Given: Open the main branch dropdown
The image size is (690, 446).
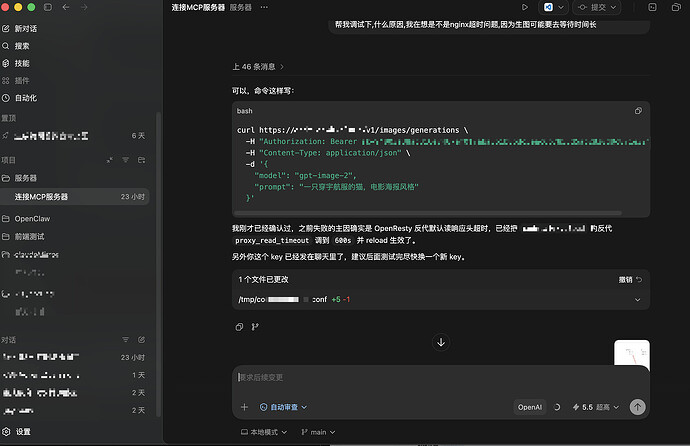Looking at the screenshot, I should 318,432.
